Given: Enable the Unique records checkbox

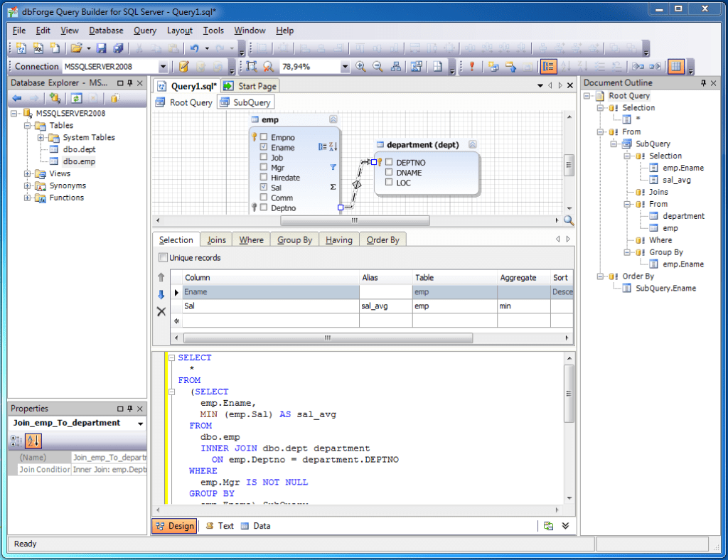Looking at the screenshot, I should point(162,256).
